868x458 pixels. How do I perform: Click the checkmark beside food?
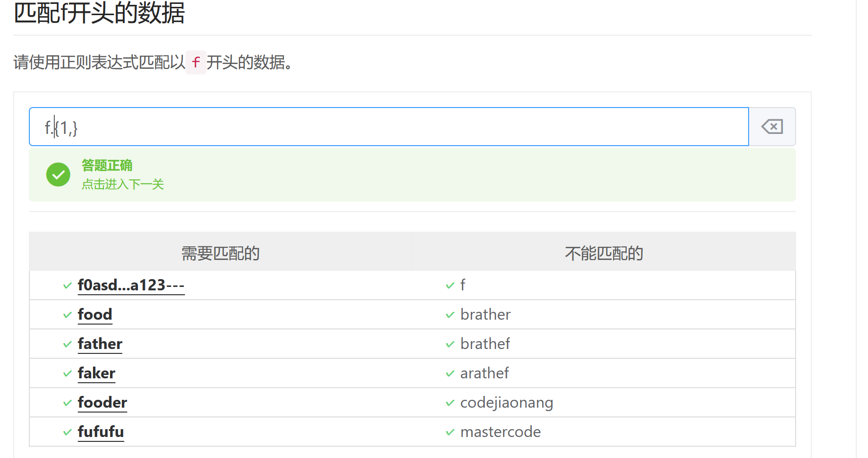point(68,315)
